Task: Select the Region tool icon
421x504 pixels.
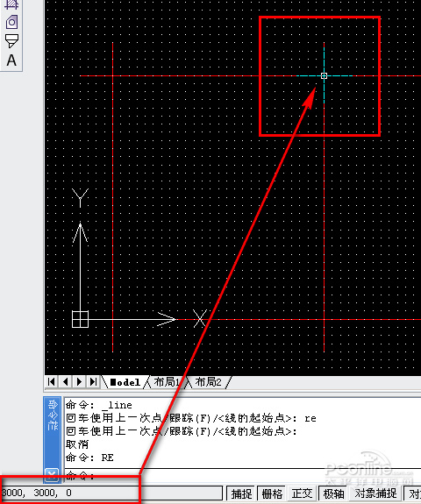Action: pyautogui.click(x=12, y=22)
